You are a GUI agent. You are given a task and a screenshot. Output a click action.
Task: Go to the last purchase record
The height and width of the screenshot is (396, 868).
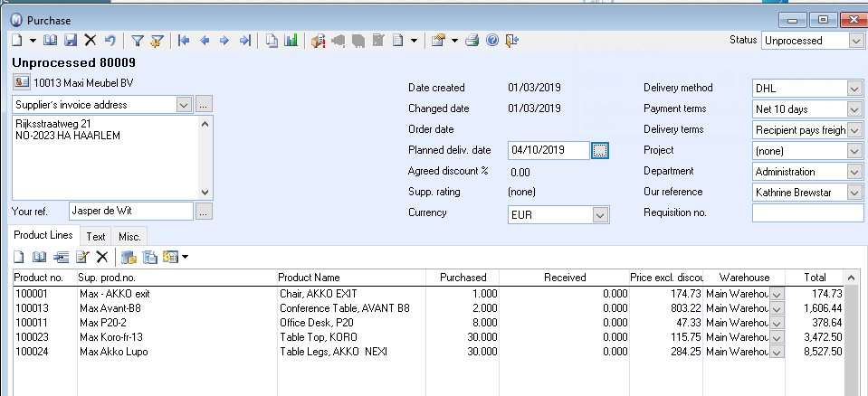244,41
